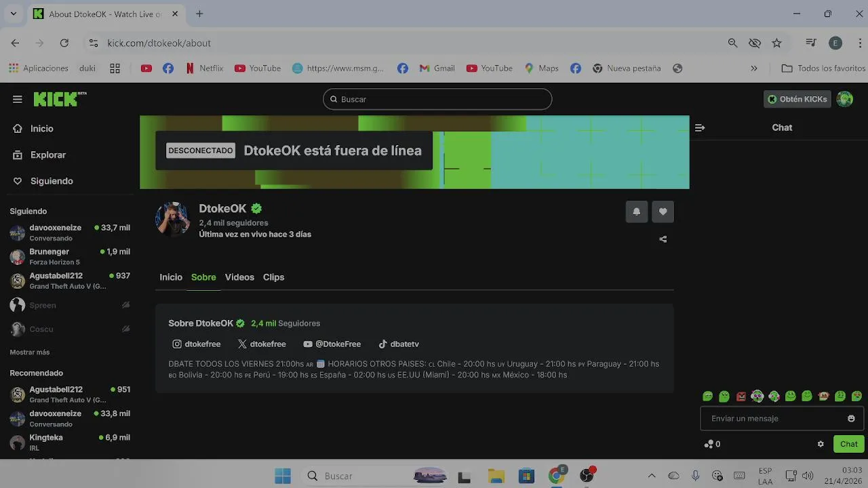
Task: Expand Mostrar más in followed list
Action: (30, 352)
